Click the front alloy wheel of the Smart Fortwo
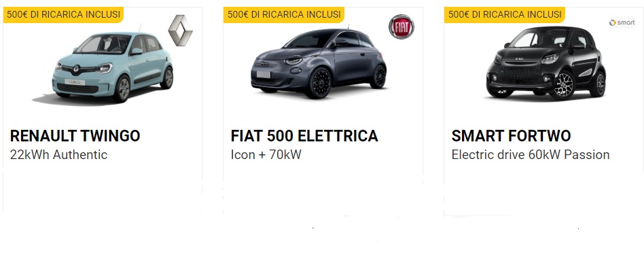 point(564,85)
